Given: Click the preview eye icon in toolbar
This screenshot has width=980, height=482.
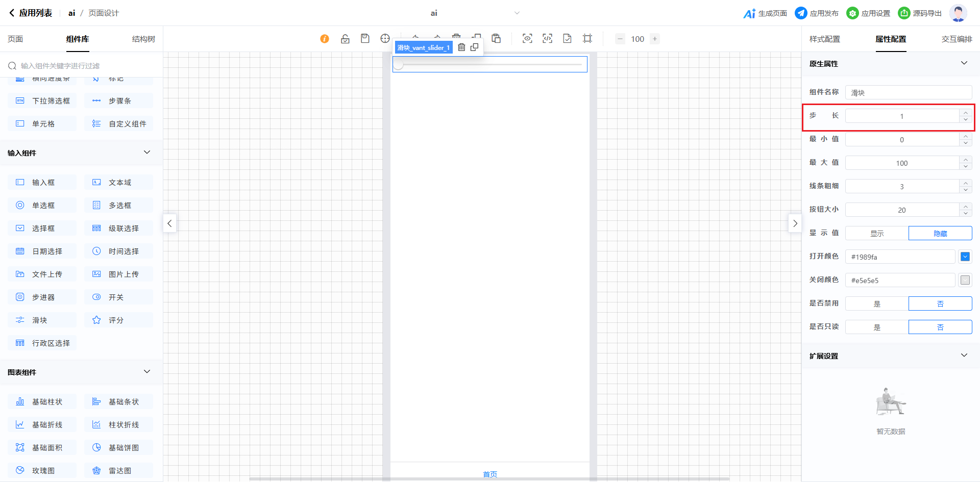Looking at the screenshot, I should (527, 39).
